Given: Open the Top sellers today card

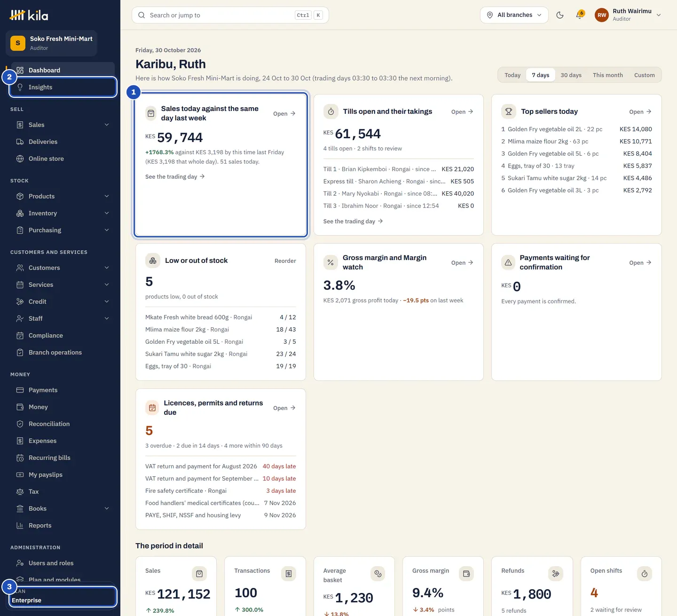Looking at the screenshot, I should click(640, 112).
